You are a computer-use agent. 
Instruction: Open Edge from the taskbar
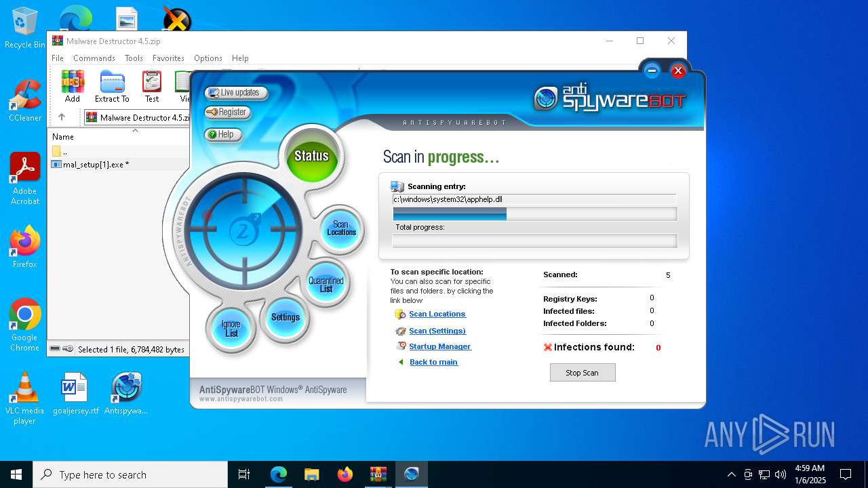click(279, 474)
